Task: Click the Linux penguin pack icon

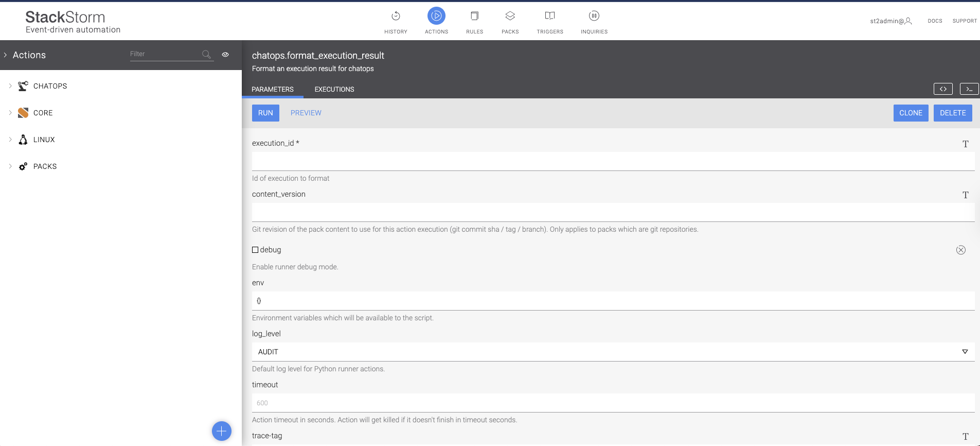Action: (23, 140)
